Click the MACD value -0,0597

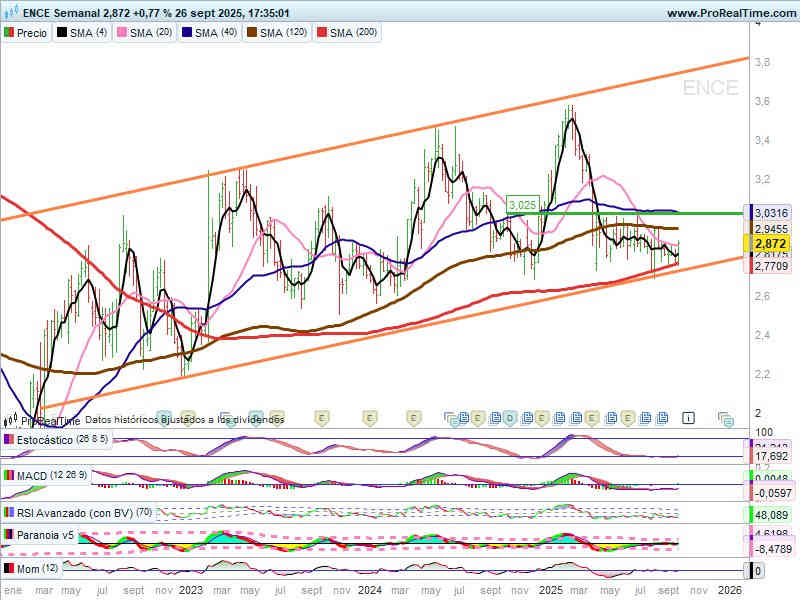point(771,493)
